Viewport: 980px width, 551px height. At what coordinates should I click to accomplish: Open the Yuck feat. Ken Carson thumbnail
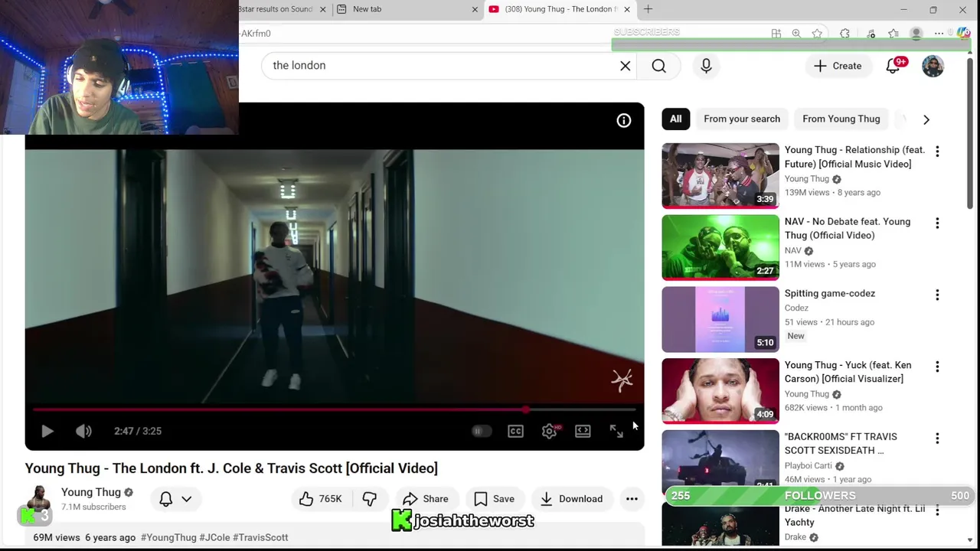click(x=720, y=391)
